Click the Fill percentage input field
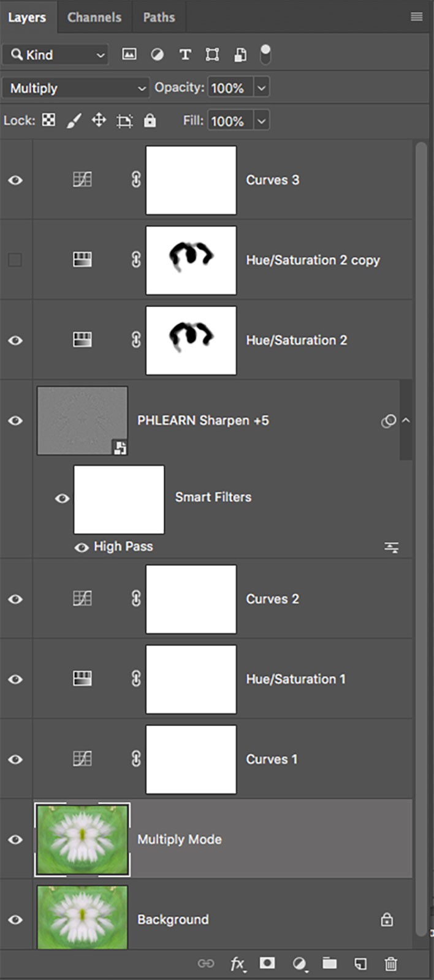 [x=229, y=121]
